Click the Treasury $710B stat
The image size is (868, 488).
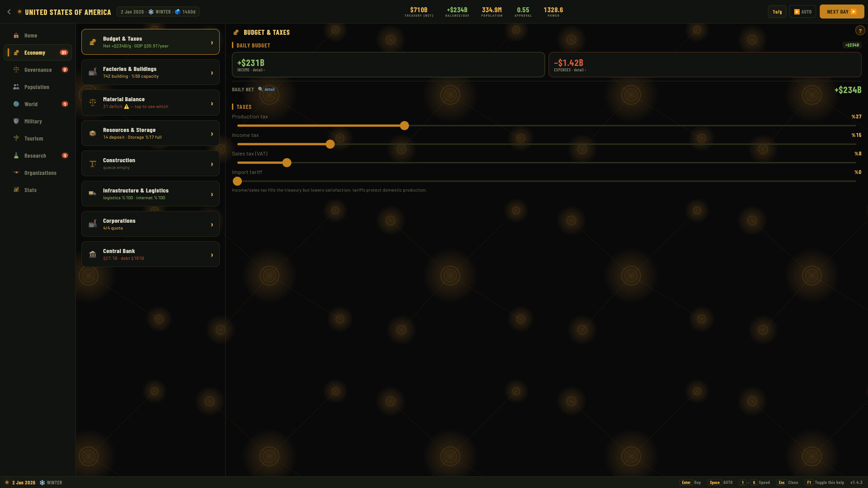(x=419, y=12)
